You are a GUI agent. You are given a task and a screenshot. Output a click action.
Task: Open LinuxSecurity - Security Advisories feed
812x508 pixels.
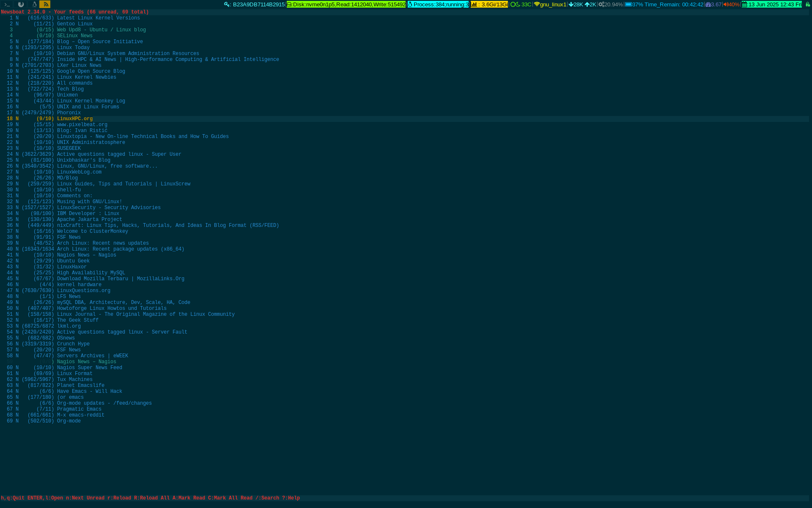click(109, 207)
